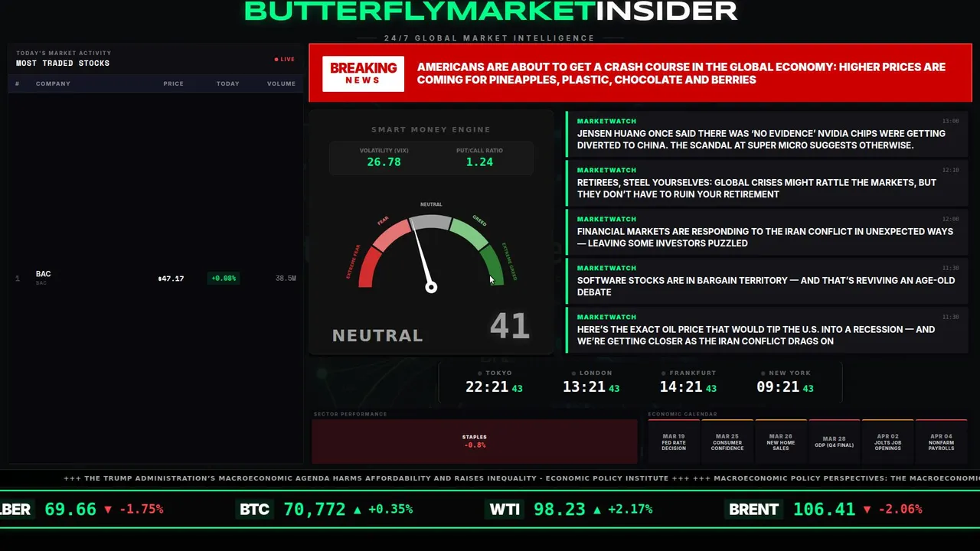Click WTI change +2.17%
Image resolution: width=980 pixels, height=551 pixels.
click(630, 509)
